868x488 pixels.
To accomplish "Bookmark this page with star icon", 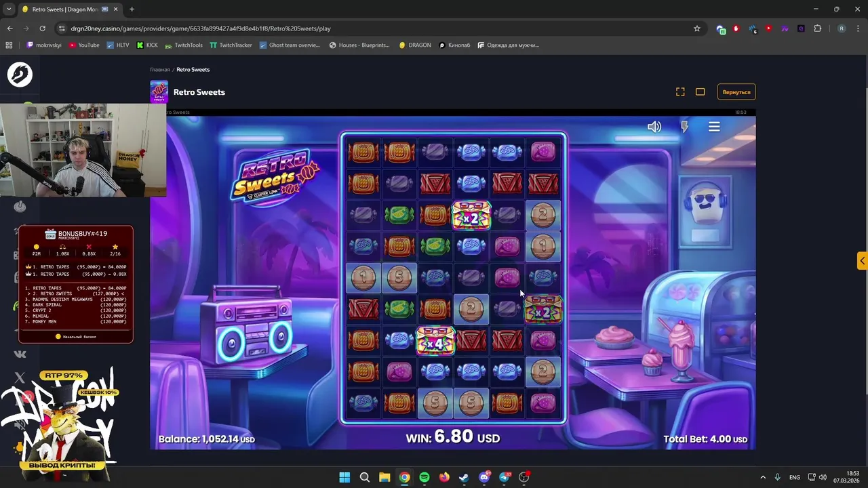I will pos(696,28).
